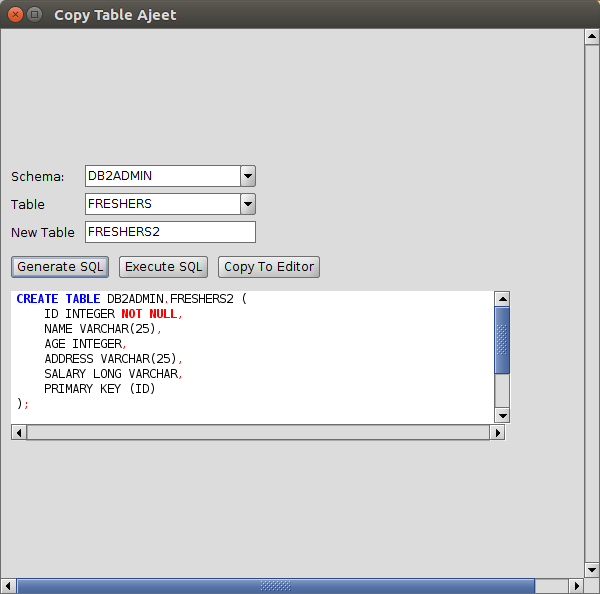This screenshot has height=594, width=600.
Task: Click Copy To Editor button
Action: coord(268,267)
